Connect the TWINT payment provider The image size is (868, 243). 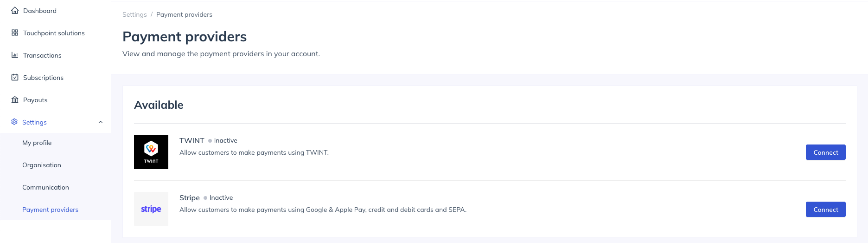tap(825, 152)
